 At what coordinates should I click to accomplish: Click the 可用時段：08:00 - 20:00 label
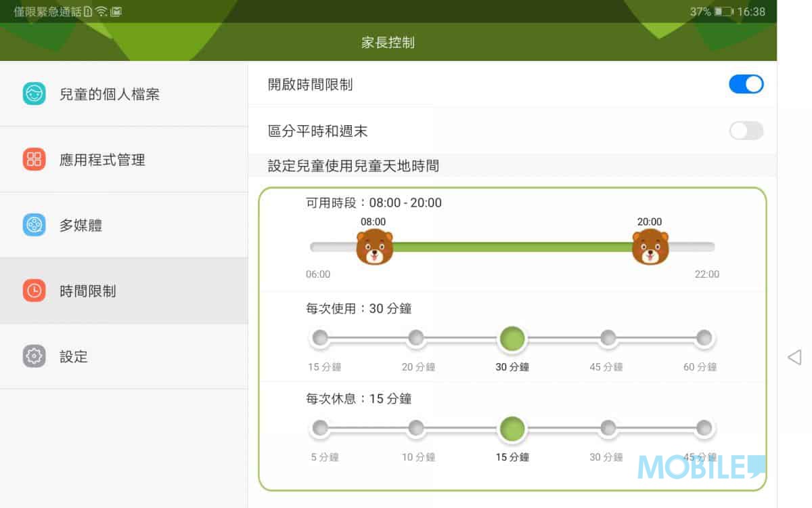[x=374, y=203]
